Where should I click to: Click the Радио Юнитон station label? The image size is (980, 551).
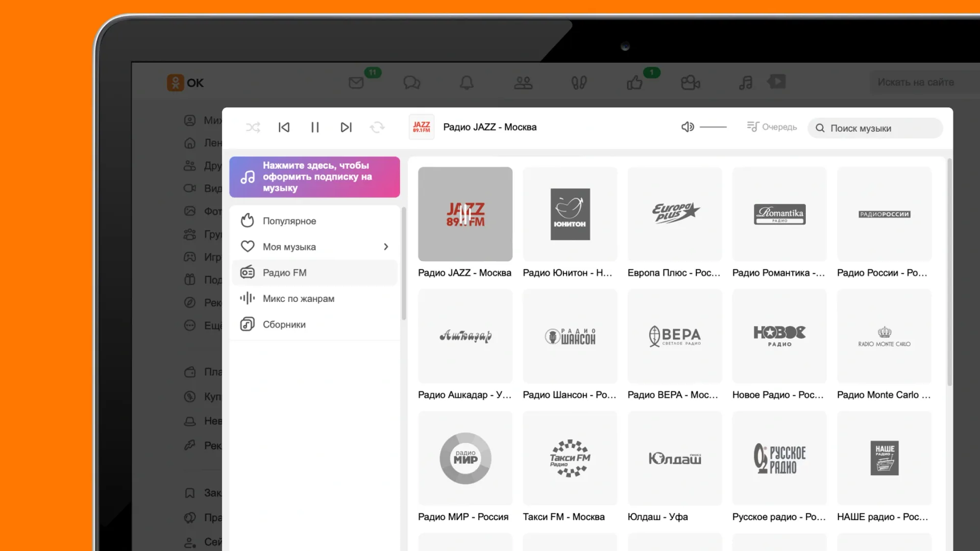click(568, 273)
